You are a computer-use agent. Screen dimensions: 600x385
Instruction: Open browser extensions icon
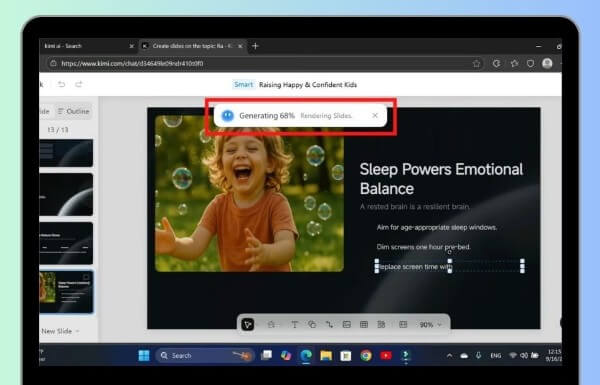pyautogui.click(x=496, y=64)
